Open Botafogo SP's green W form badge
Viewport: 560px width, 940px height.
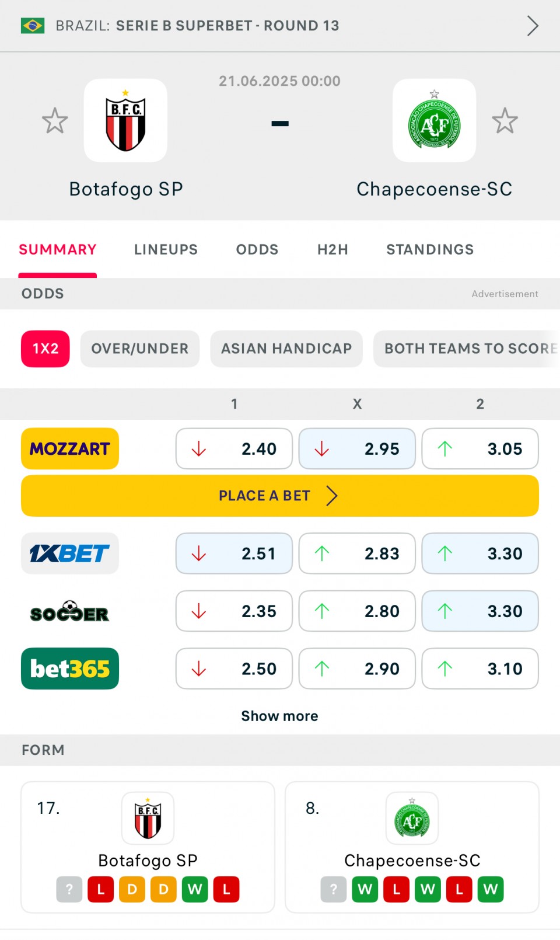(x=195, y=889)
